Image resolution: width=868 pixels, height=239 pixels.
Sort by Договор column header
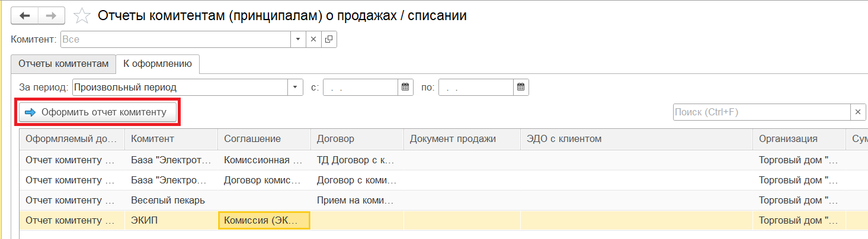point(357,138)
